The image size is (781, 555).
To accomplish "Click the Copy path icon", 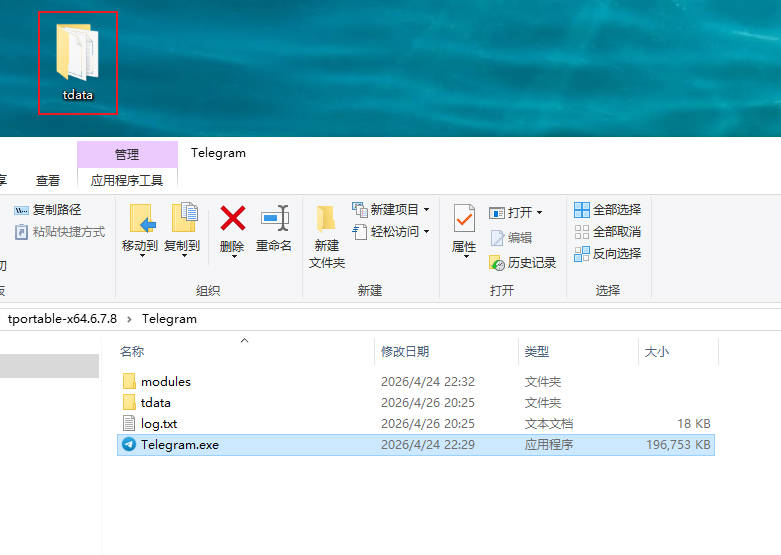I will pyautogui.click(x=21, y=210).
